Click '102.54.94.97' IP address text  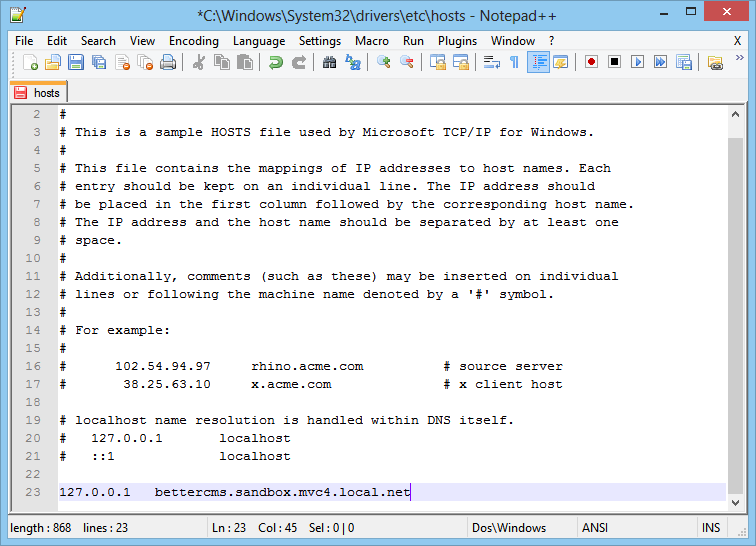pyautogui.click(x=162, y=366)
